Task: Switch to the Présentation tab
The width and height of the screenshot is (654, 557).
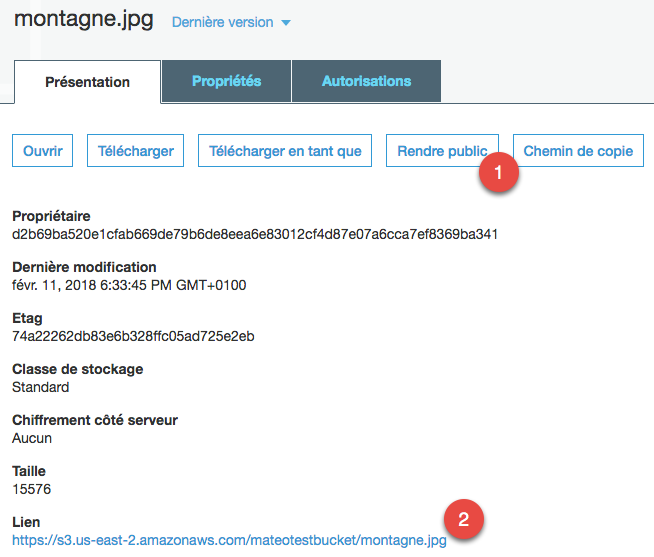Action: click(87, 82)
